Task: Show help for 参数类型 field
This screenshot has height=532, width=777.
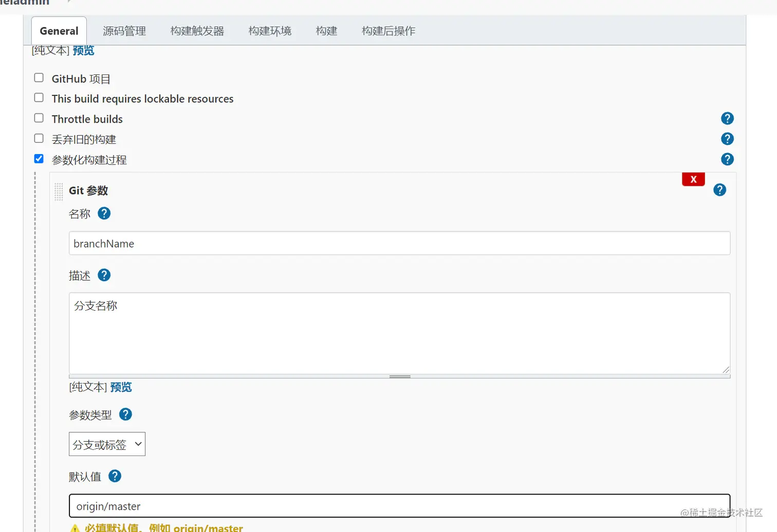Action: [x=125, y=414]
